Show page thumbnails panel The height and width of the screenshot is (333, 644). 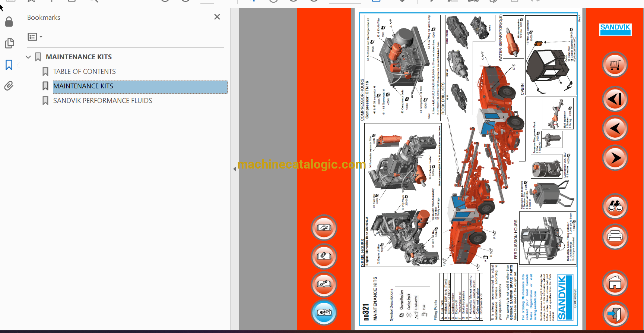click(10, 43)
